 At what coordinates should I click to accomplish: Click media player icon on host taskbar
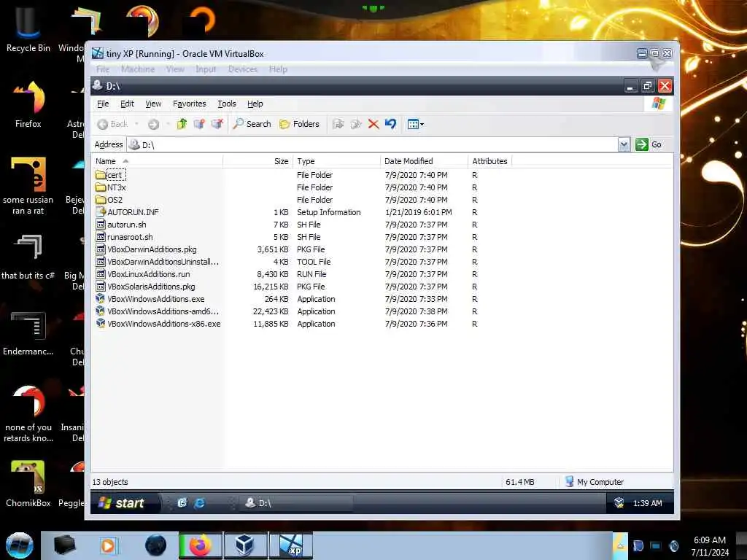(x=108, y=545)
